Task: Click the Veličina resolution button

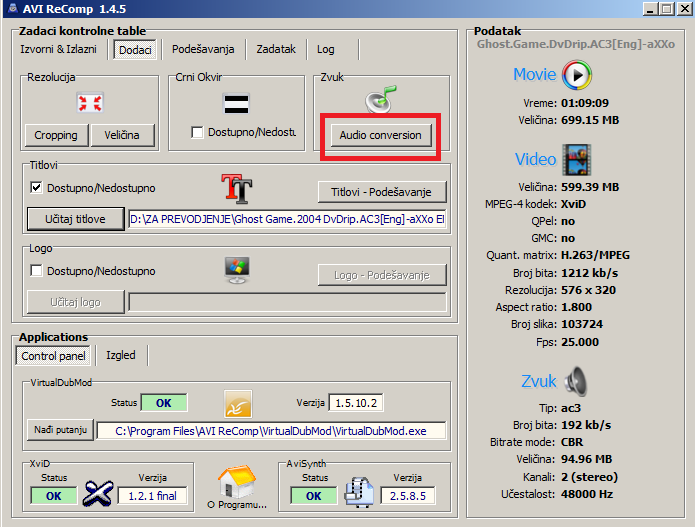Action: pos(122,135)
